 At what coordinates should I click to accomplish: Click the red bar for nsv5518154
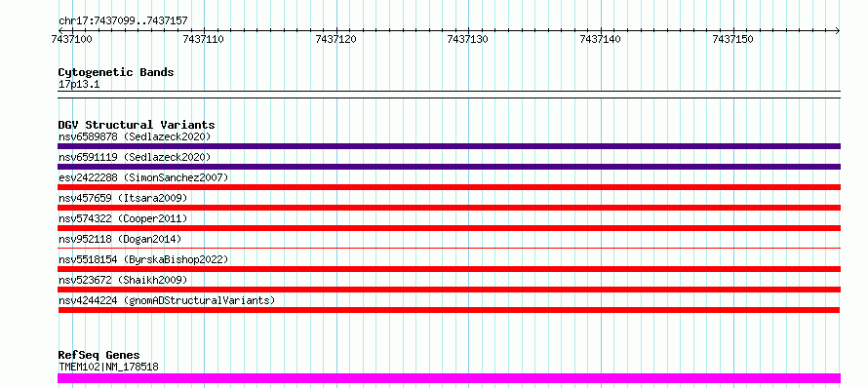pos(449,269)
